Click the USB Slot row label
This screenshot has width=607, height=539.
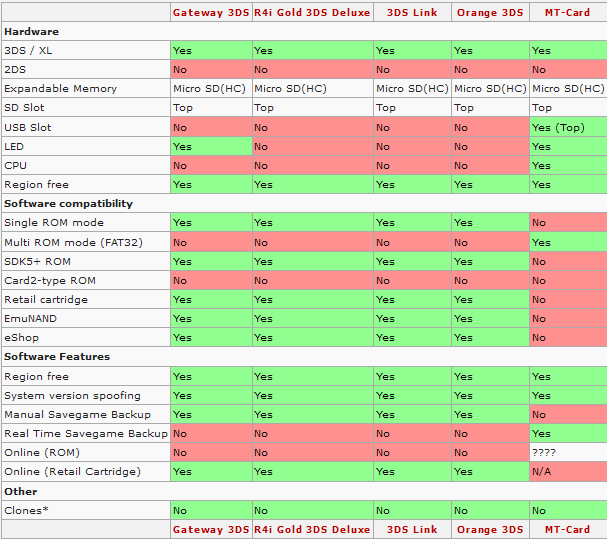coord(28,127)
